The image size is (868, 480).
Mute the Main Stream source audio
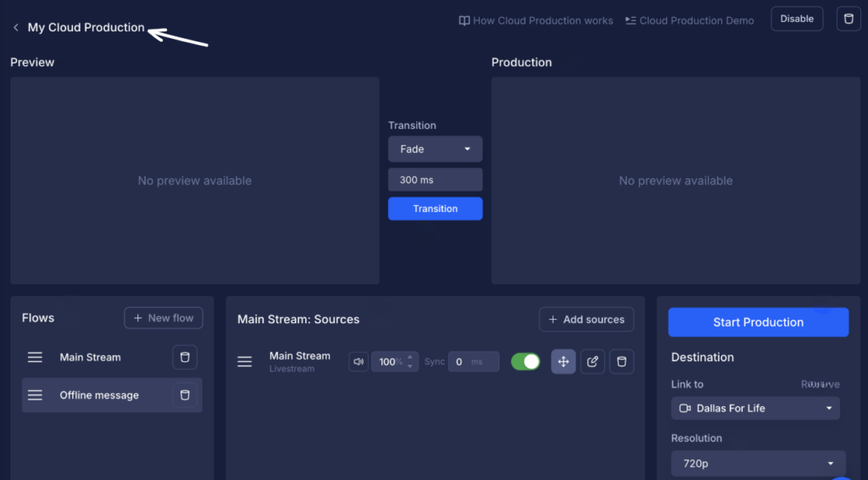tap(359, 361)
